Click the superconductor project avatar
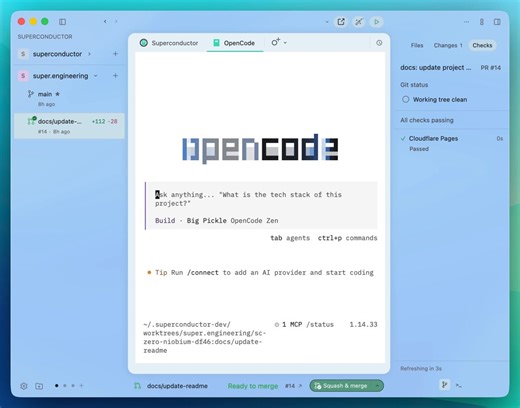Image resolution: width=520 pixels, height=408 pixels. pos(23,54)
